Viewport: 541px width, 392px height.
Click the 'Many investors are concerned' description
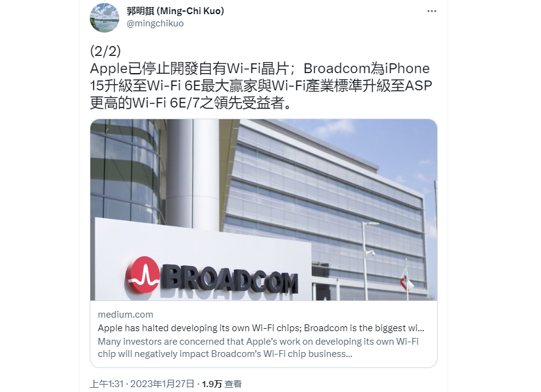click(x=258, y=348)
